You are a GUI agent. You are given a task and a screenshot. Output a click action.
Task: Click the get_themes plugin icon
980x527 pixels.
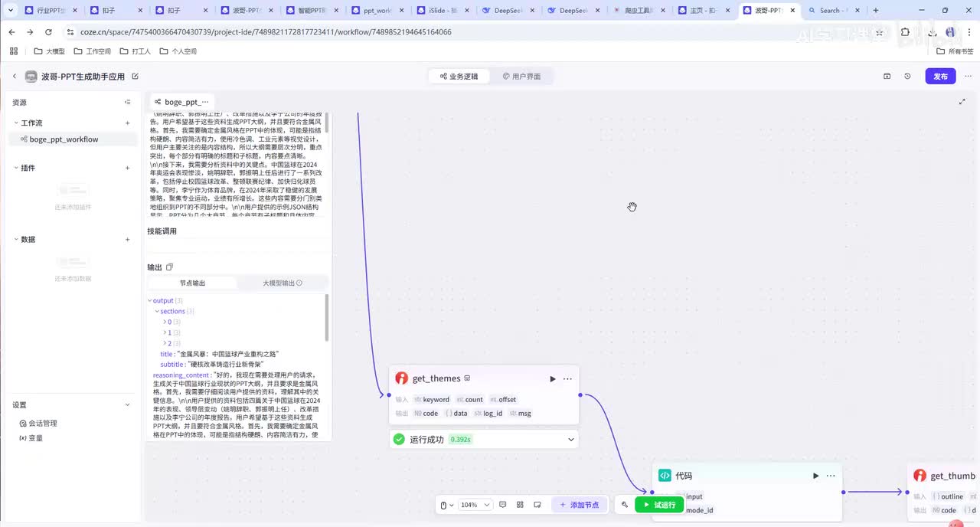tap(401, 378)
